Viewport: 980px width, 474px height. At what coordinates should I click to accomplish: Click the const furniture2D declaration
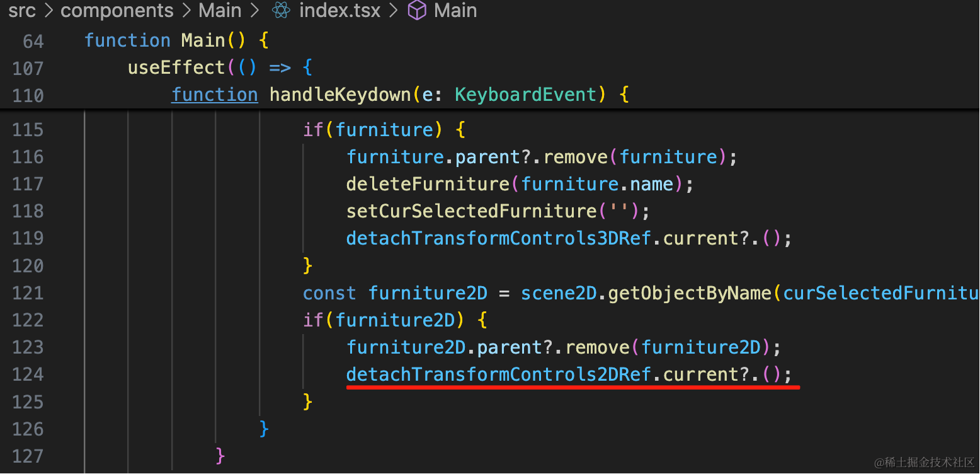(395, 293)
